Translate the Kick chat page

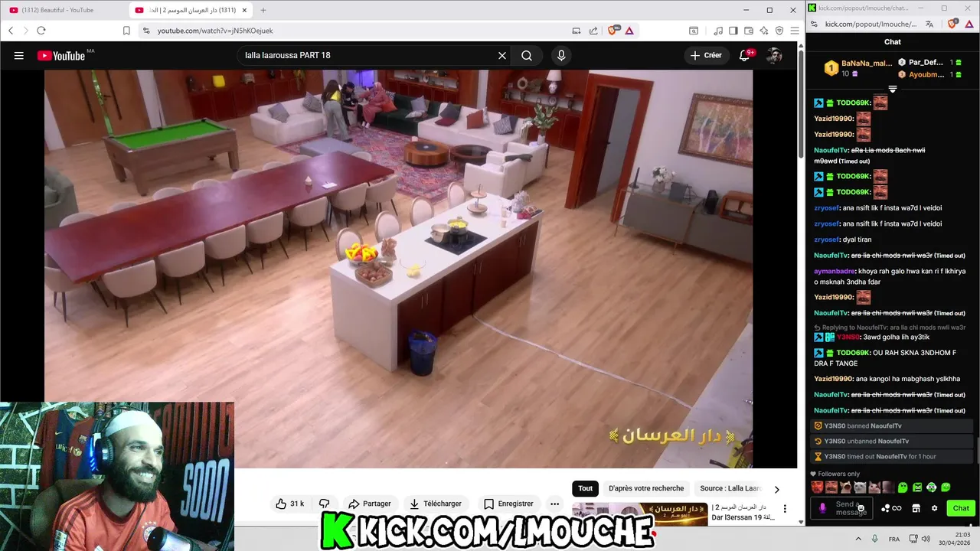929,24
